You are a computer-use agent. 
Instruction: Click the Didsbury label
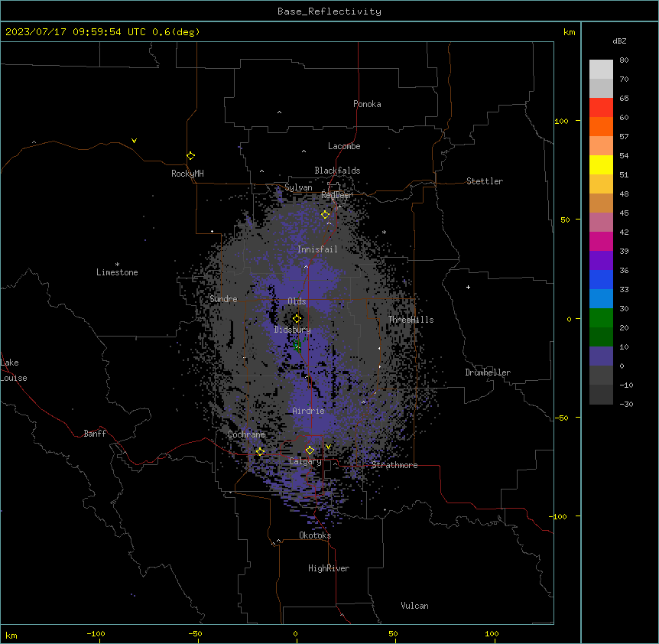(293, 330)
